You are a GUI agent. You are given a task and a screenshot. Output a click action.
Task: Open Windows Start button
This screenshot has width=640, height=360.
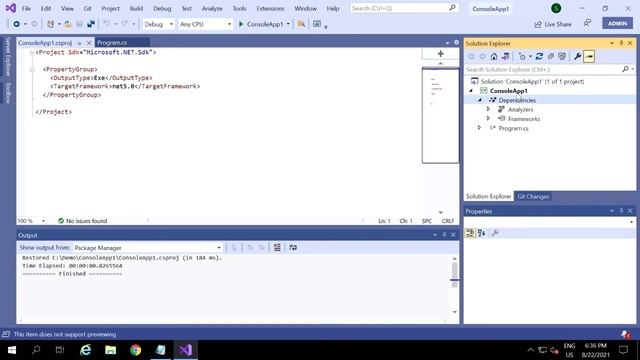[12, 350]
